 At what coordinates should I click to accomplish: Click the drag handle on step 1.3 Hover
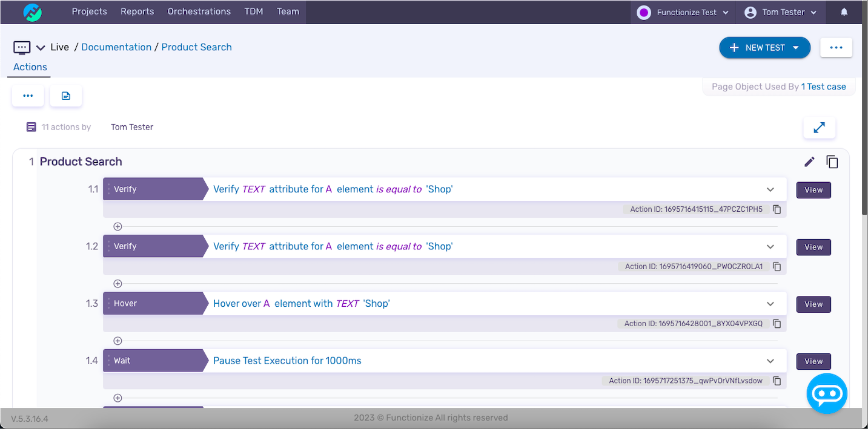(x=108, y=303)
